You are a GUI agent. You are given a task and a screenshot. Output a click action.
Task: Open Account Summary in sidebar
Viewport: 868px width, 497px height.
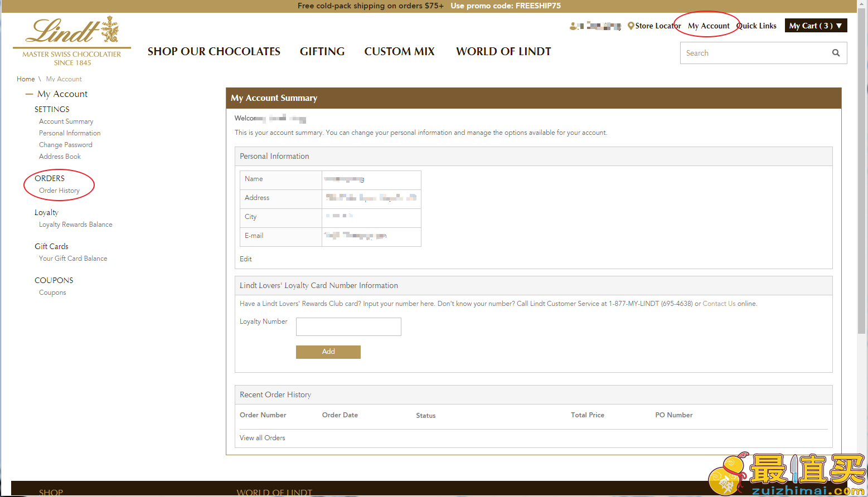pyautogui.click(x=66, y=121)
